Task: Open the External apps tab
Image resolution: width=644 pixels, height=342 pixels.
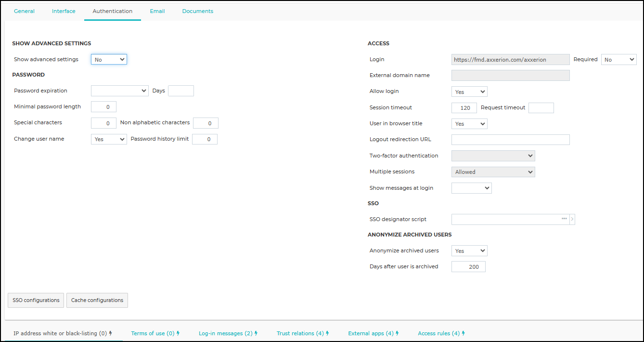Action: click(371, 333)
